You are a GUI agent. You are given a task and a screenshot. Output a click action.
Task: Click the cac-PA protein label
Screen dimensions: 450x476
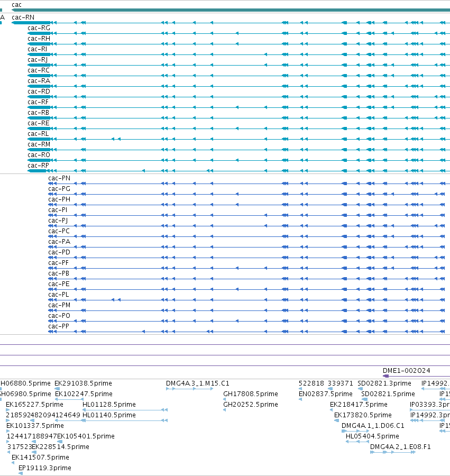59,242
